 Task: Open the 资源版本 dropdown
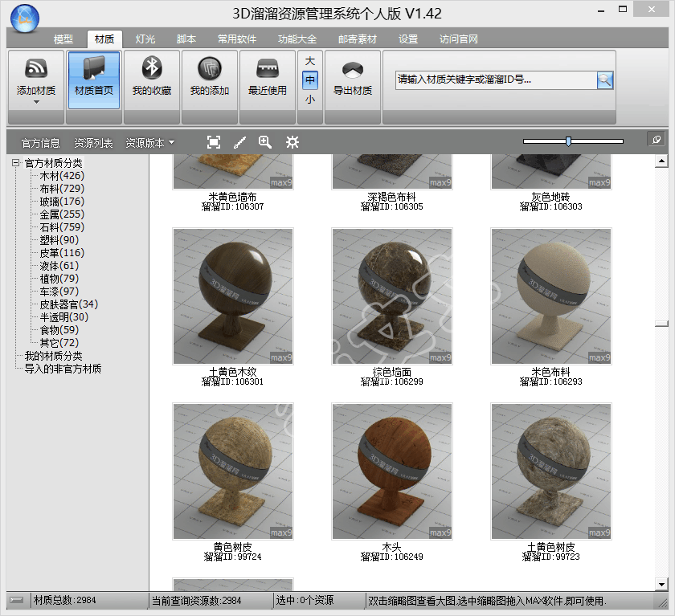[149, 143]
